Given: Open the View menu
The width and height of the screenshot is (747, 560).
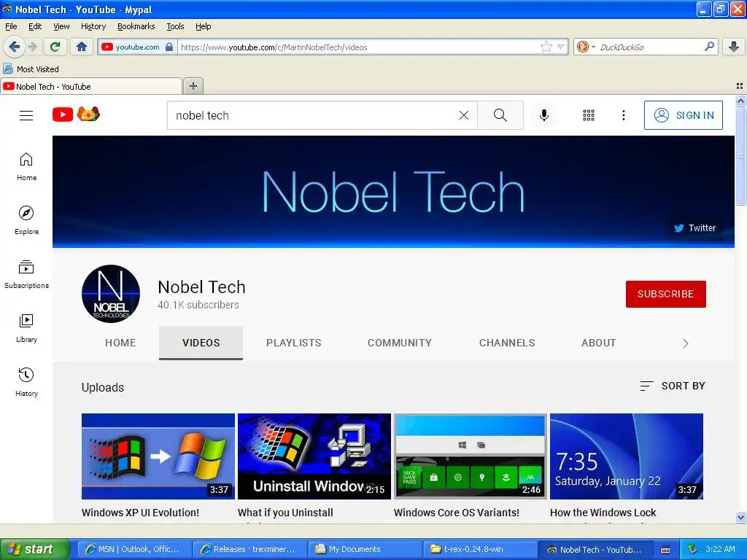Looking at the screenshot, I should [x=61, y=26].
